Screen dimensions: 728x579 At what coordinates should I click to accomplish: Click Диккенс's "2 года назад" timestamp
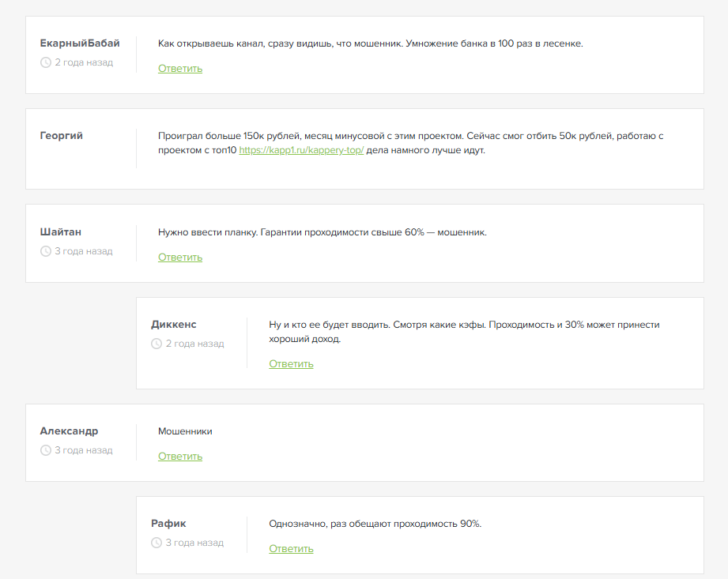pos(194,344)
